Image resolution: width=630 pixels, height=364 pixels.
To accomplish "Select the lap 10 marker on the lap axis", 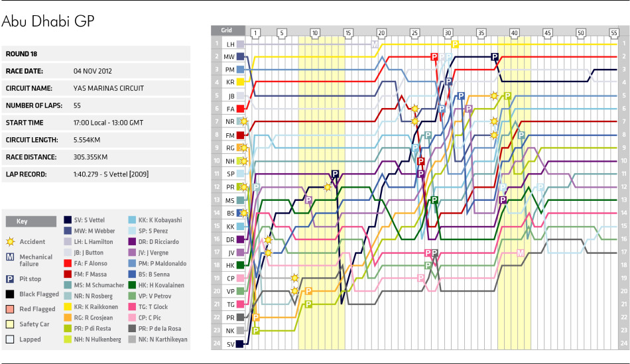I will (315, 32).
